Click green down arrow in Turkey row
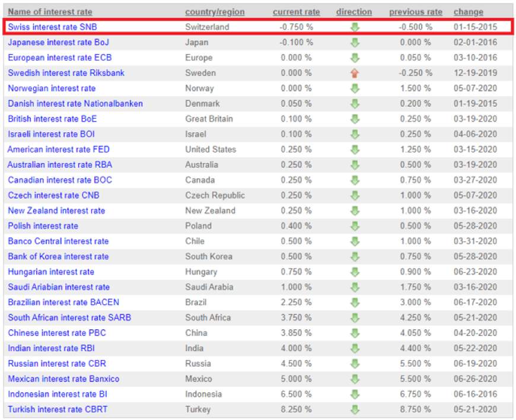This screenshot has width=516, height=420. (355, 409)
